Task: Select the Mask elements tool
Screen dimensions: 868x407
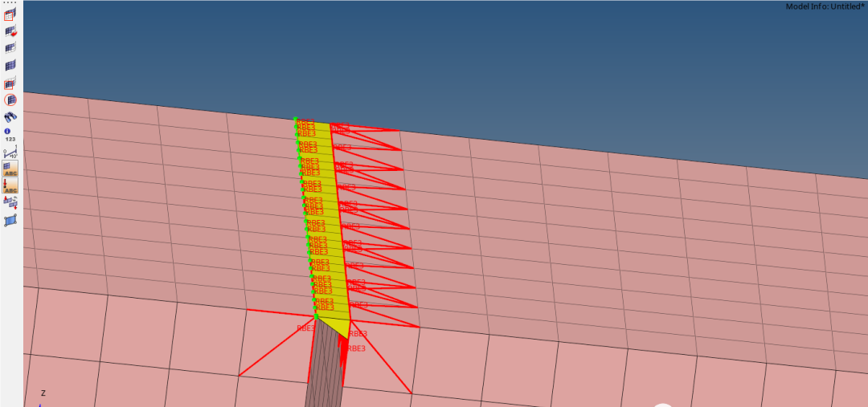Action: tap(10, 14)
